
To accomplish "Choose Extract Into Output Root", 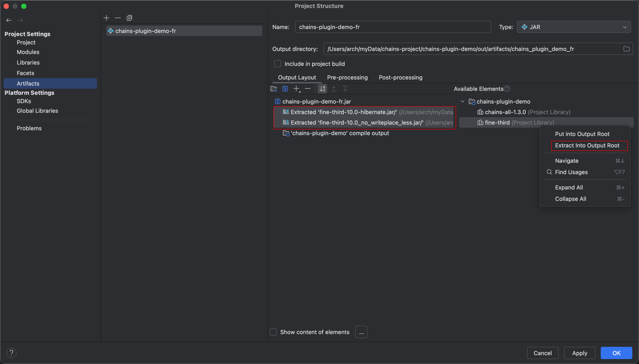I will click(x=587, y=146).
